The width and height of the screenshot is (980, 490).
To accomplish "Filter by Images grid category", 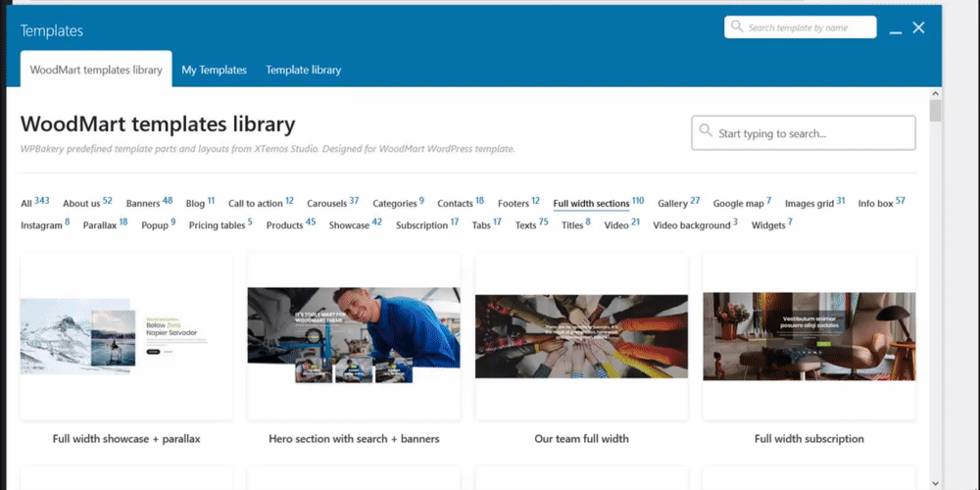I will pos(815,203).
